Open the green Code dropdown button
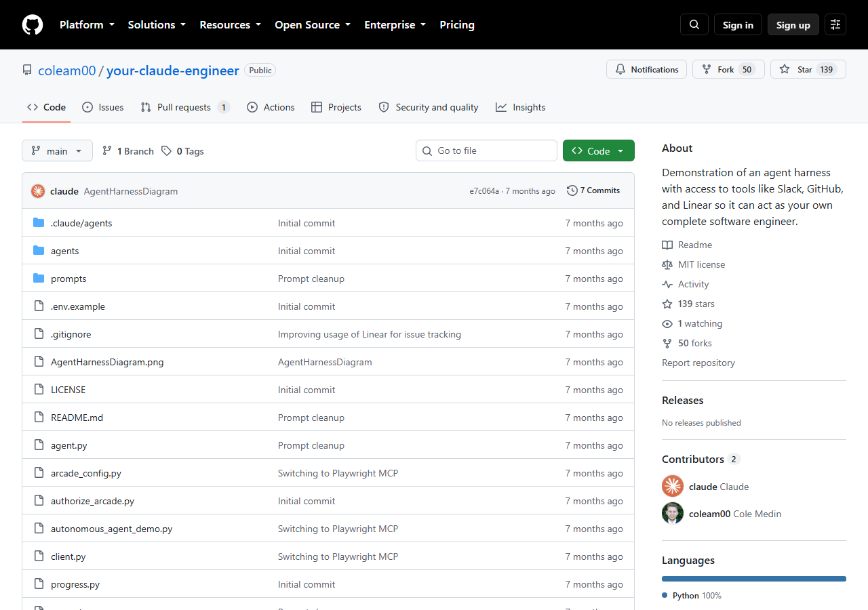The width and height of the screenshot is (868, 610). click(599, 151)
